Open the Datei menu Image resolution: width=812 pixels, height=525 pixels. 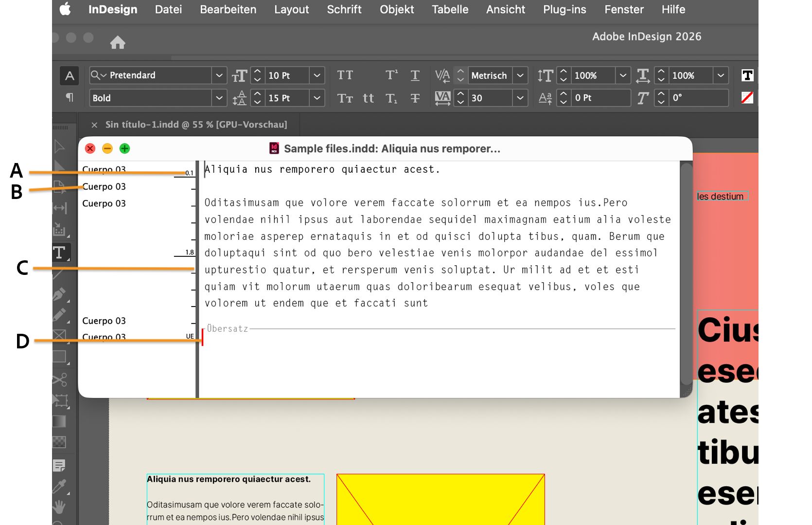(168, 9)
